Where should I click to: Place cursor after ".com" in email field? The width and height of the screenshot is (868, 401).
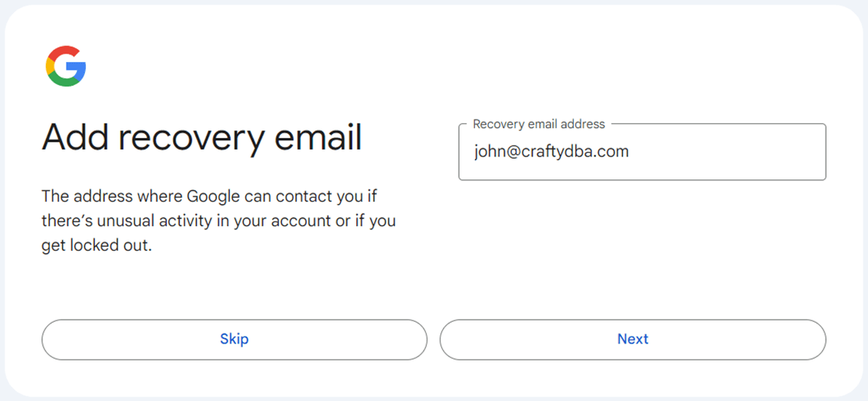630,152
